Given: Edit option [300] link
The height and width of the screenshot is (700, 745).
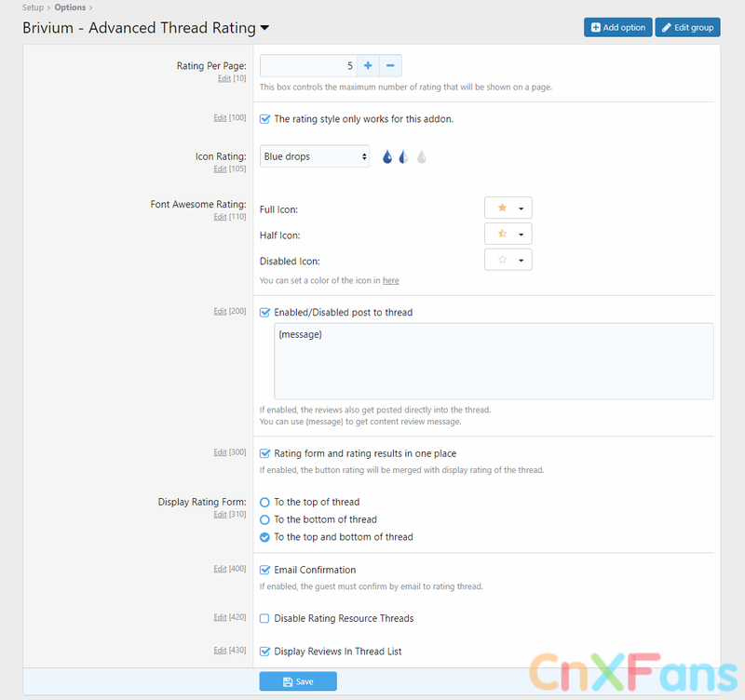Looking at the screenshot, I should coord(220,452).
